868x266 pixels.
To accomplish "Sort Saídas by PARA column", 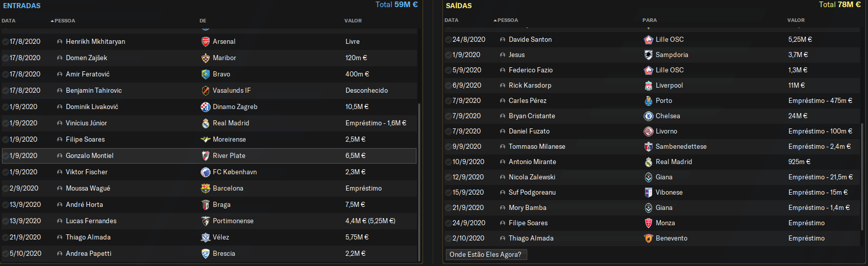I will (650, 20).
